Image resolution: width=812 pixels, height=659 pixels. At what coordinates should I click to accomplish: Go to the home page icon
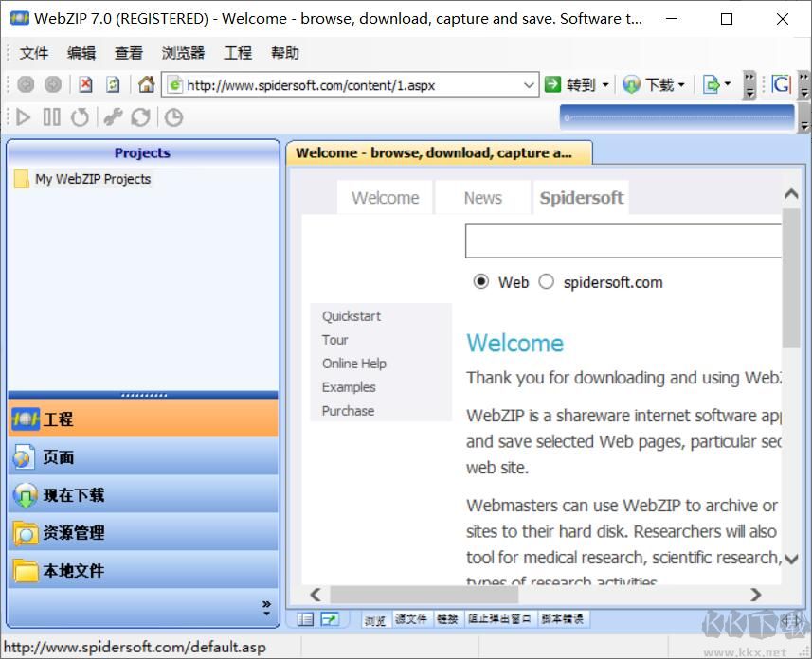[x=147, y=84]
